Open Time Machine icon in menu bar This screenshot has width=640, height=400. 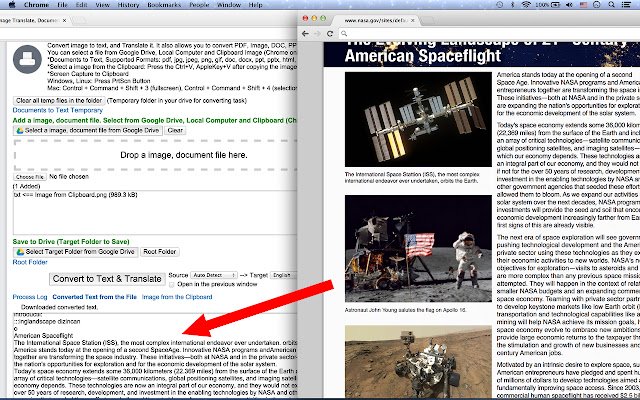pyautogui.click(x=500, y=5)
